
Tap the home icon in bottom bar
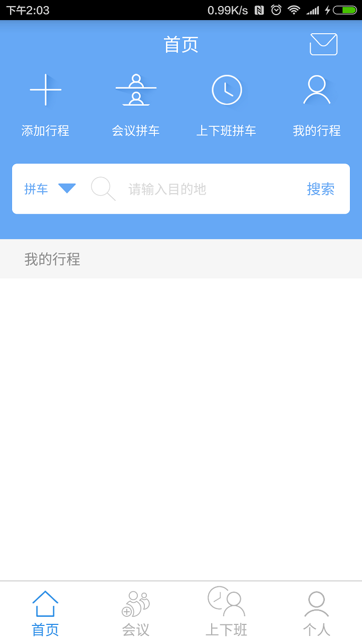(45, 604)
